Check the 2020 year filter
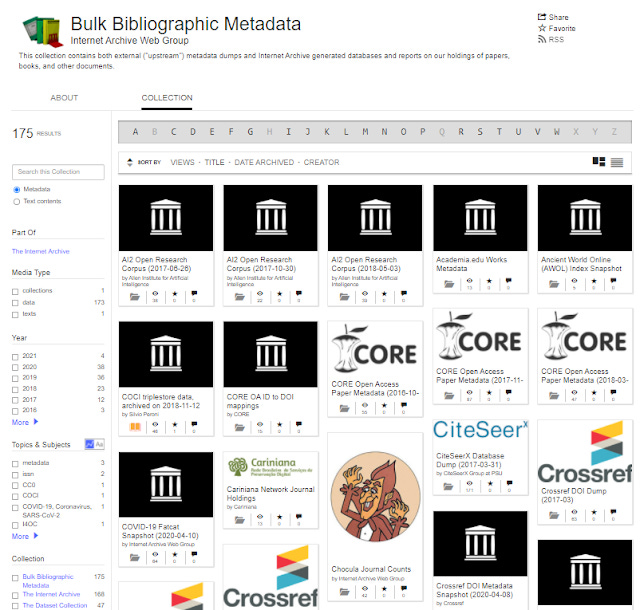The height and width of the screenshot is (610, 640). (16, 367)
